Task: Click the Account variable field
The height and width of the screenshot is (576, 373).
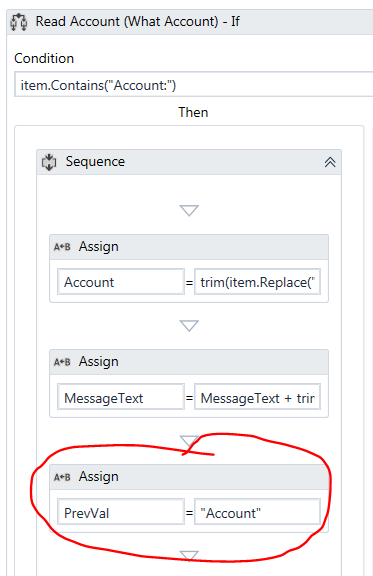Action: [x=121, y=282]
